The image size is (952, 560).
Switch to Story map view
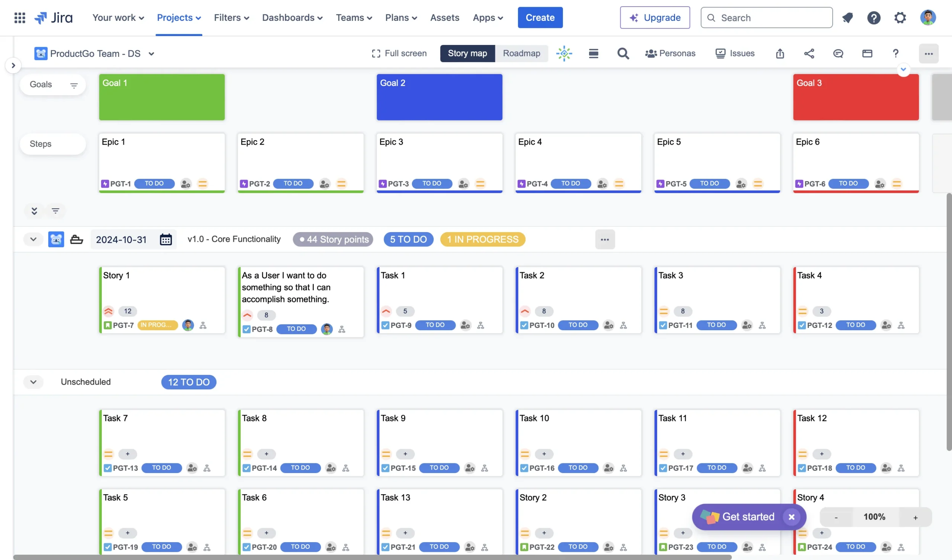click(467, 53)
